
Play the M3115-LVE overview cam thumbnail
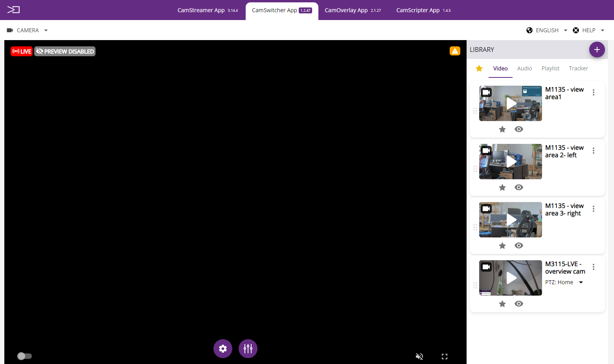[x=511, y=278]
